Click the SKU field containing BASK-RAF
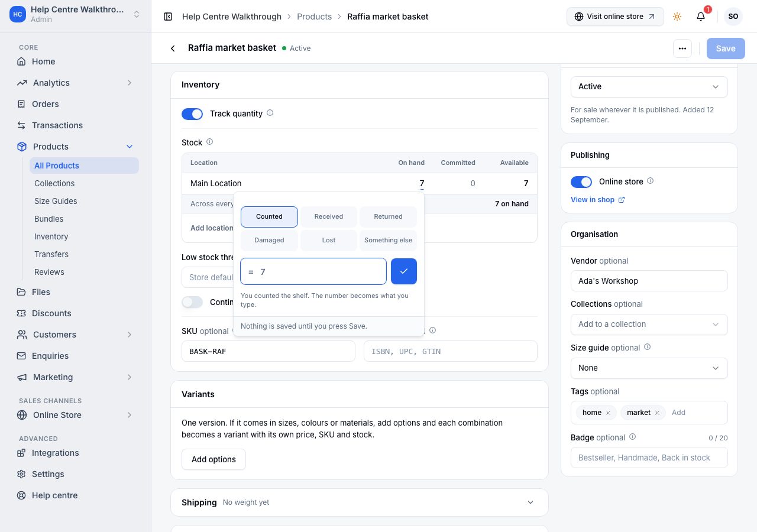The width and height of the screenshot is (757, 532). (268, 351)
